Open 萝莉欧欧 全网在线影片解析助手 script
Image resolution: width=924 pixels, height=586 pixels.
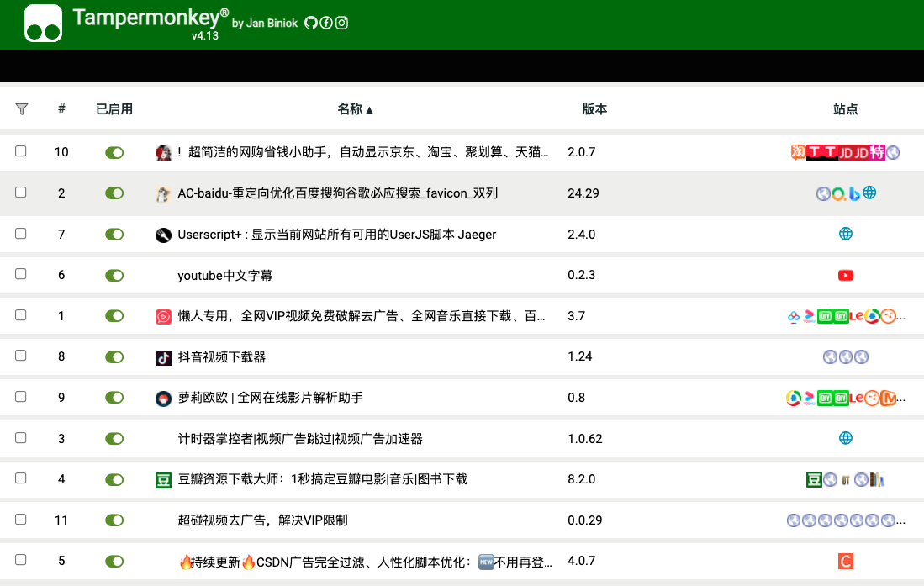[270, 398]
